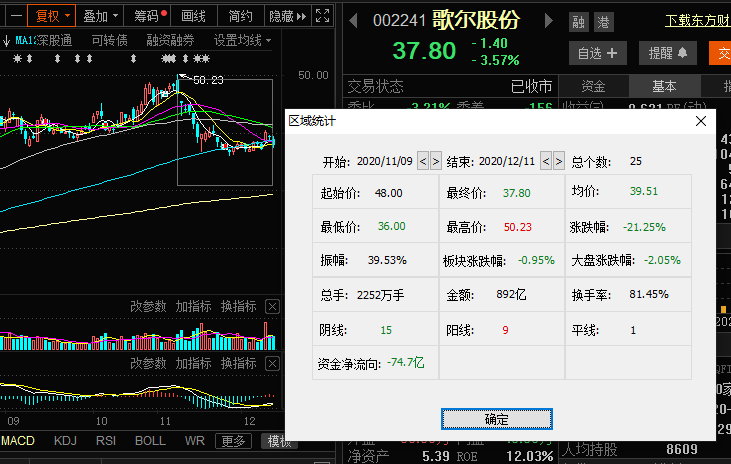731x464 pixels.
Task: Click 换指标 on the MACD indicator panel
Action: (x=238, y=363)
